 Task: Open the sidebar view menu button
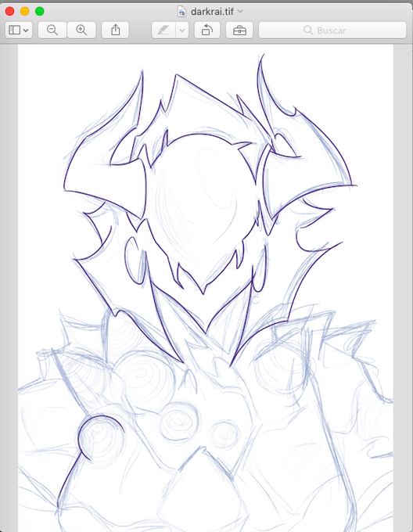[x=19, y=31]
